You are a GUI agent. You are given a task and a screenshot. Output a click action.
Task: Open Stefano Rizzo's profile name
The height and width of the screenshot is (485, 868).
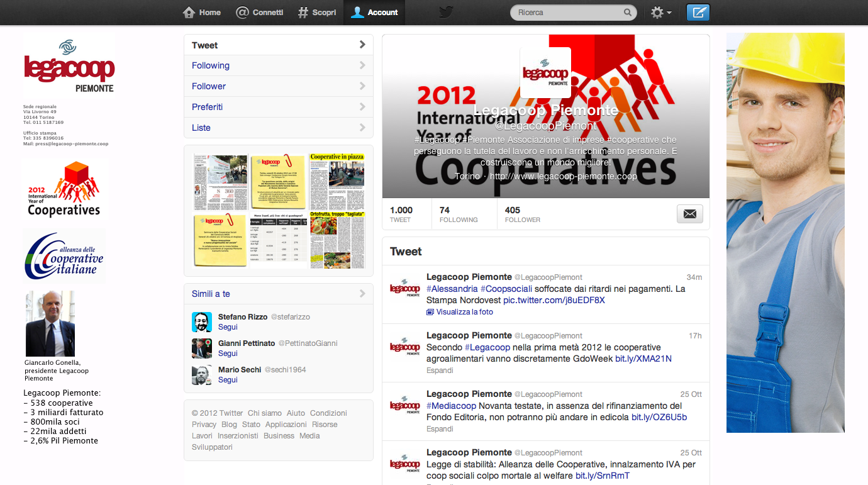point(243,317)
